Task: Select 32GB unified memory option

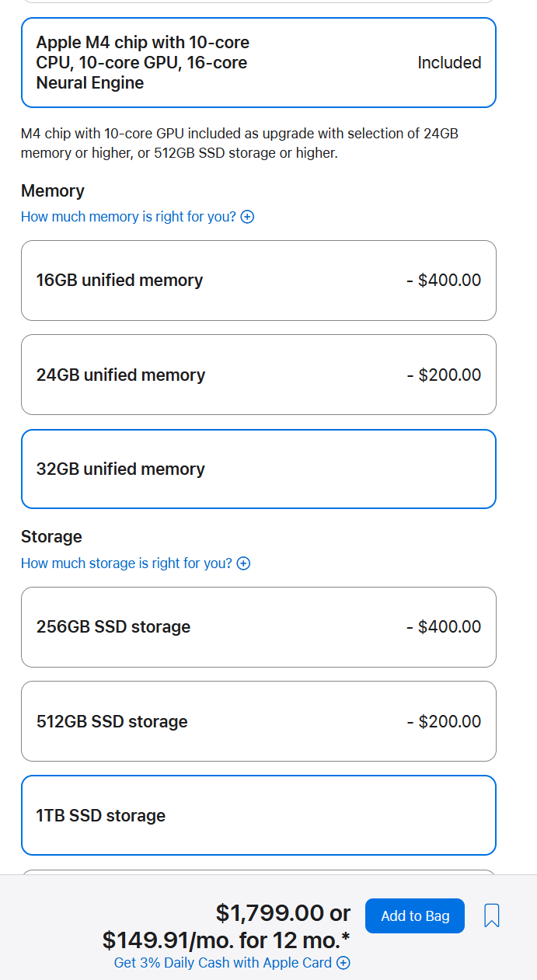Action: coord(259,469)
